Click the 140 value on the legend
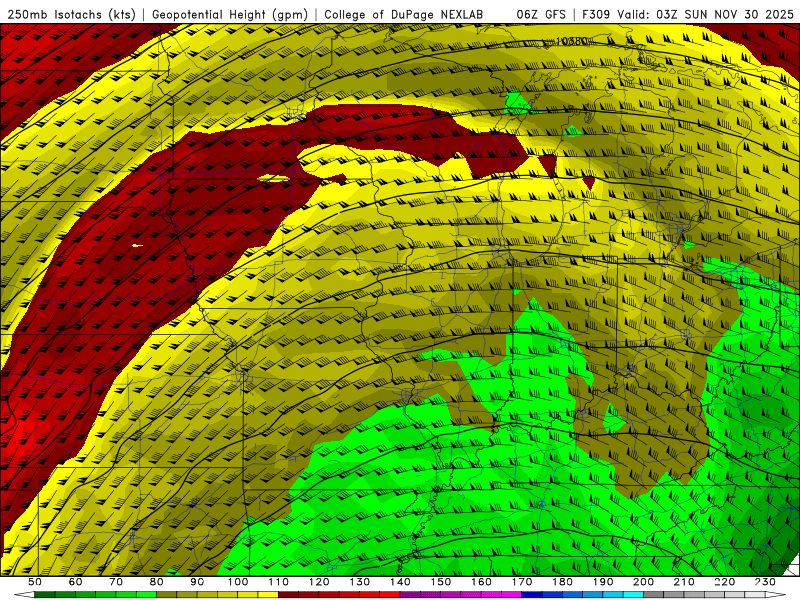 pyautogui.click(x=400, y=582)
